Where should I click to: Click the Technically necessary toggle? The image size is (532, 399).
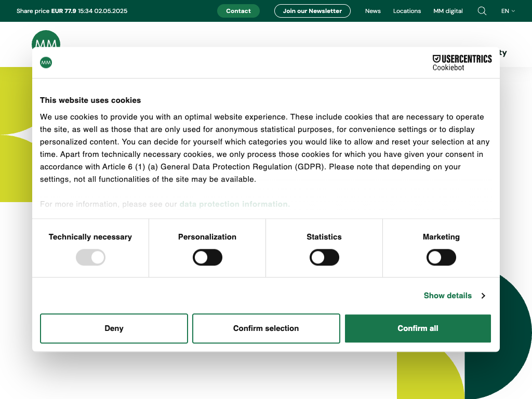tap(90, 258)
